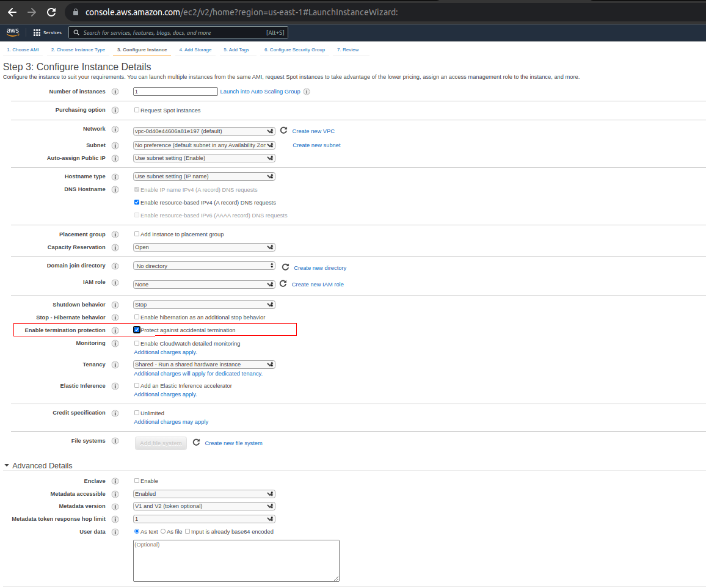Click the browser forward arrow
The image size is (706, 588).
[x=32, y=12]
